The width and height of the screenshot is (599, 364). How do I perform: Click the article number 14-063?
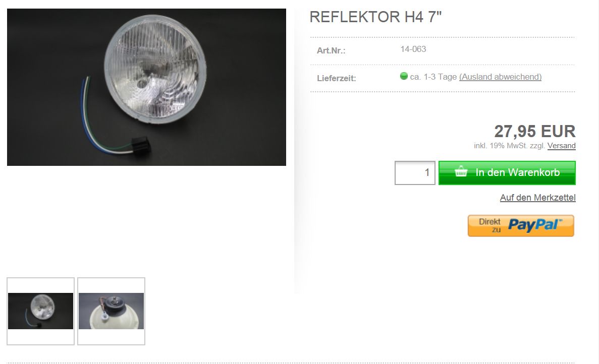413,49
